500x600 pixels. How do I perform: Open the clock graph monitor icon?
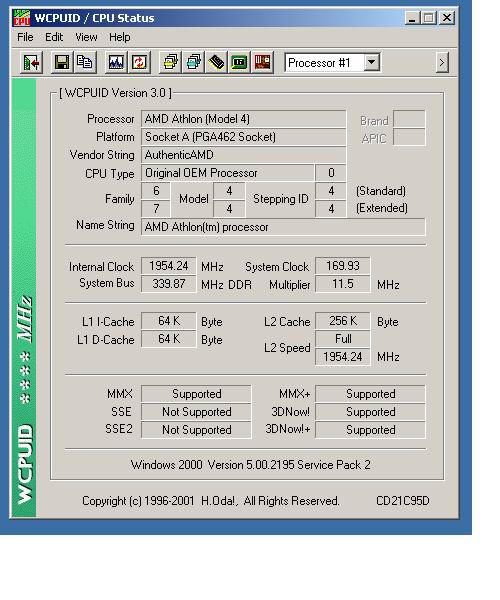tap(116, 62)
